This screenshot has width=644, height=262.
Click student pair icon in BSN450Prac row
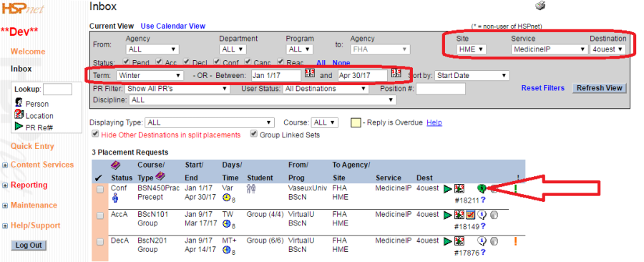tap(251, 188)
